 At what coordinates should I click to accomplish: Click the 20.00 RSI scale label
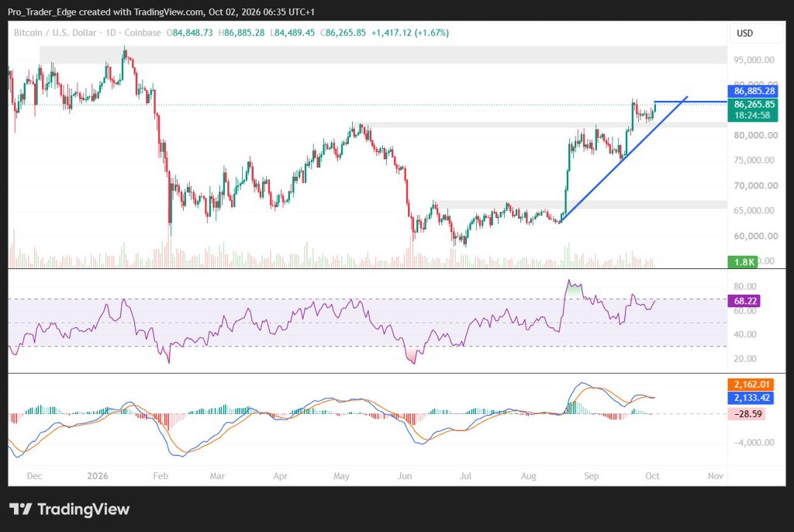pos(745,359)
